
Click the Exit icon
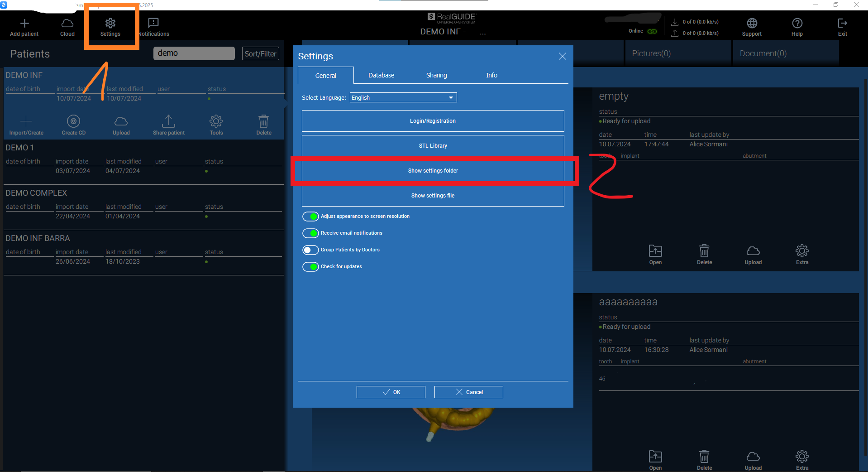click(842, 24)
